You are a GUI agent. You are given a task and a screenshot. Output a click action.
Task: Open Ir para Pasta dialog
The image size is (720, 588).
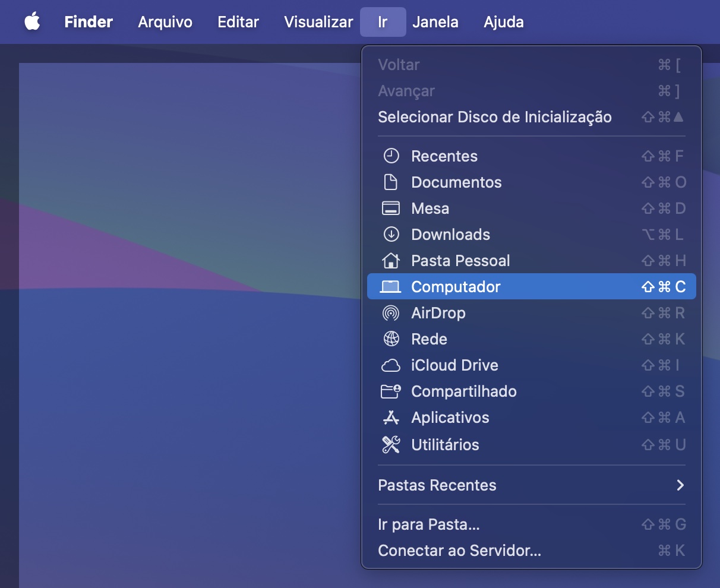point(429,524)
